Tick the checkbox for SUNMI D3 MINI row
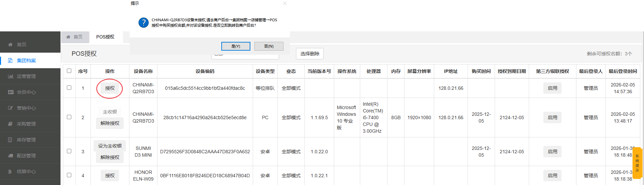 click(69, 151)
